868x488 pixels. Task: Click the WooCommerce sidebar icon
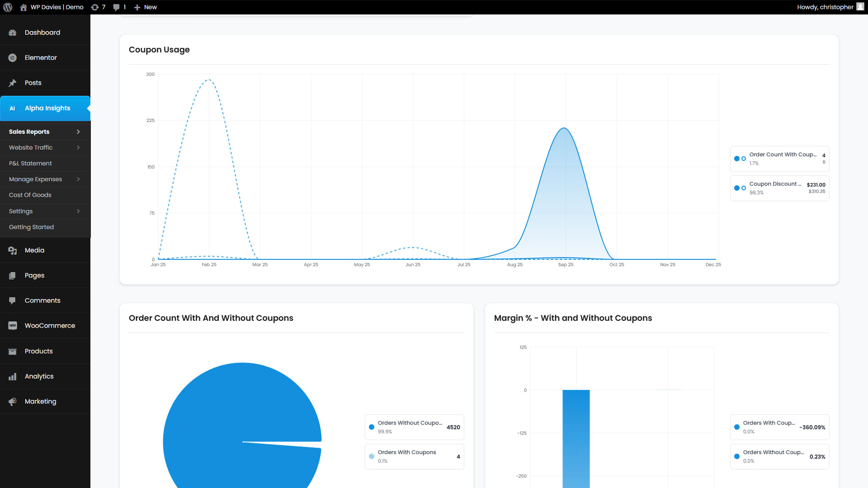coord(13,326)
